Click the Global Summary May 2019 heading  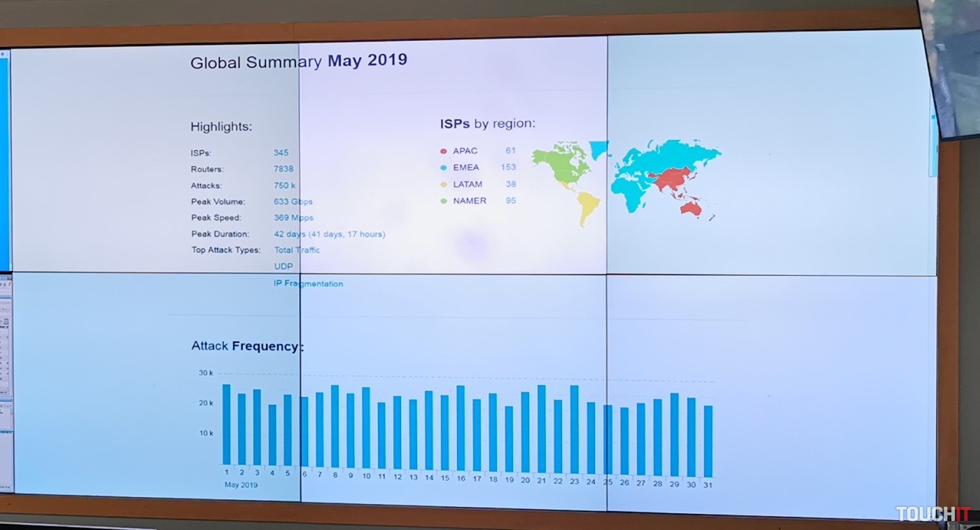(x=298, y=62)
